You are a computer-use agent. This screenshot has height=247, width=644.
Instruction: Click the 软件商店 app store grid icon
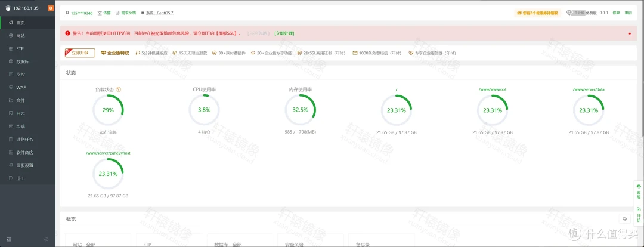pyautogui.click(x=11, y=152)
